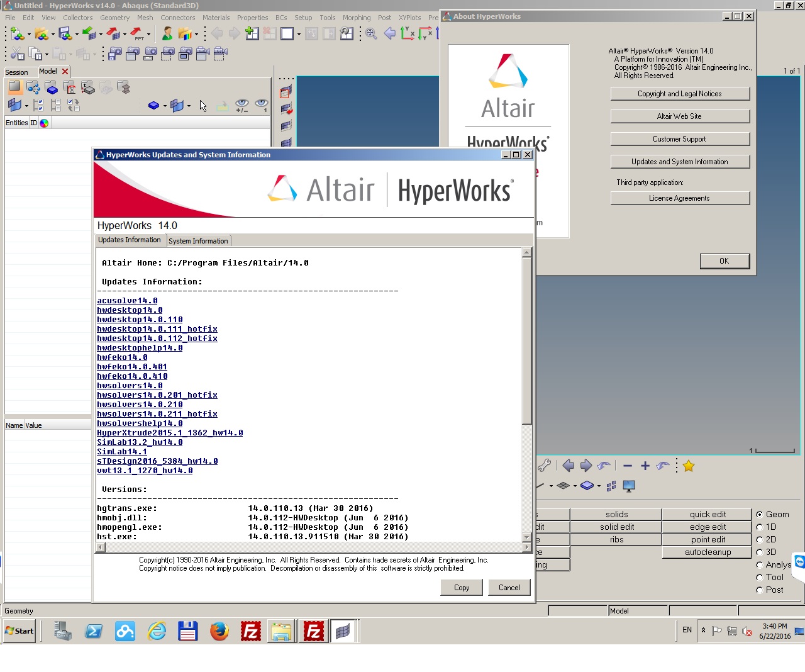Click the wrench tool icon
Viewport: 805px width, 672px height.
tap(545, 466)
